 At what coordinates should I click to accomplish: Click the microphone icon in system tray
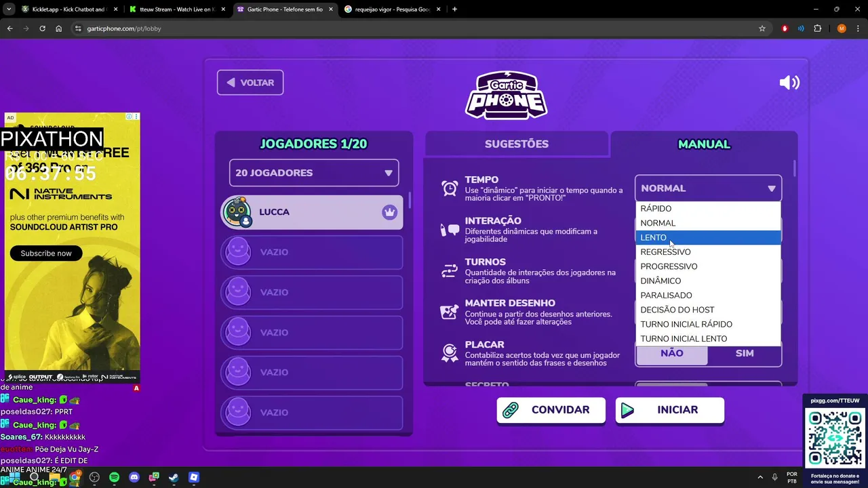tap(775, 478)
